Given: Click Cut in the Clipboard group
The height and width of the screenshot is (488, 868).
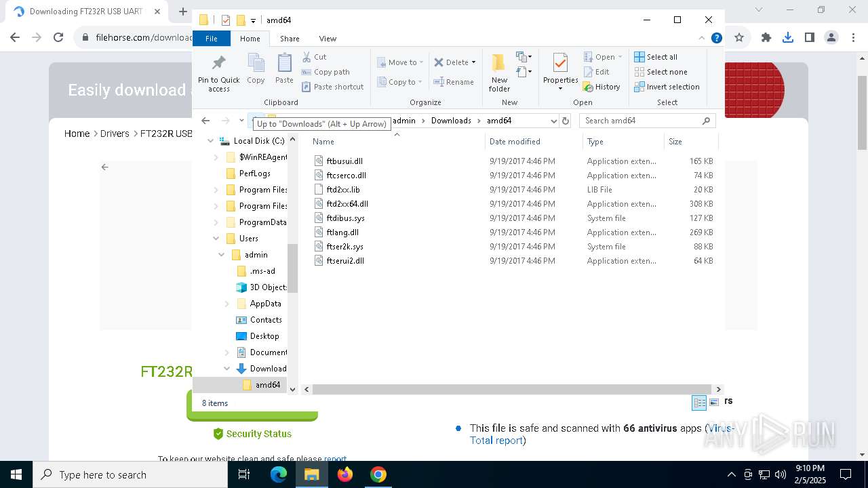Looking at the screenshot, I should [314, 57].
